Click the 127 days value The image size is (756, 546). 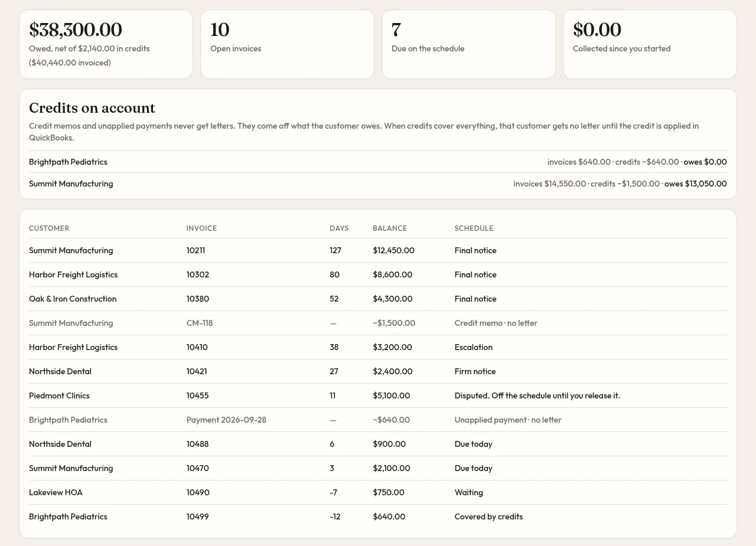coord(335,250)
